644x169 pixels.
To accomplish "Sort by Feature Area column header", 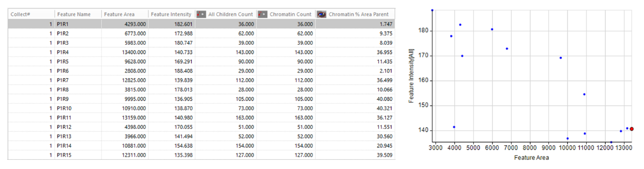I will (x=119, y=14).
